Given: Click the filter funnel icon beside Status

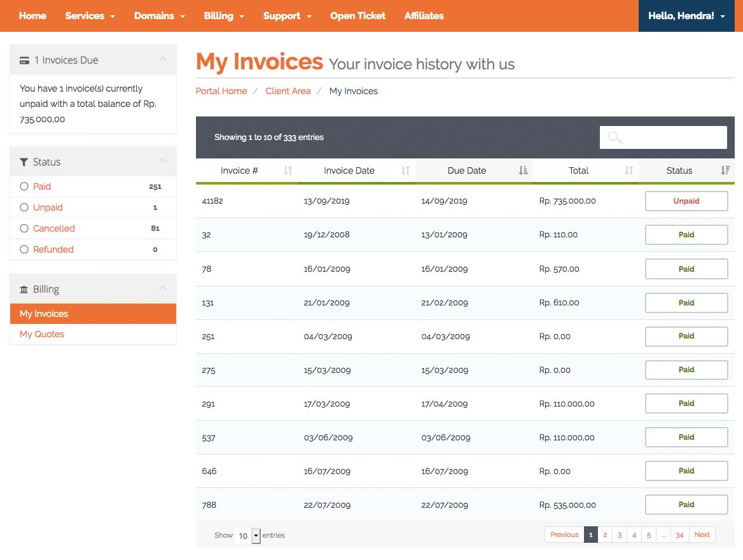Looking at the screenshot, I should [x=24, y=162].
